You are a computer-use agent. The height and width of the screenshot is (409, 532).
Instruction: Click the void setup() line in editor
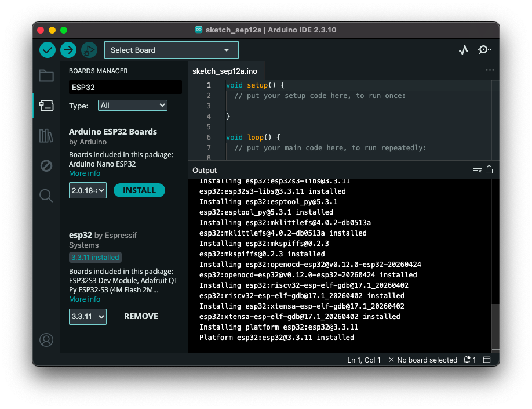point(255,85)
